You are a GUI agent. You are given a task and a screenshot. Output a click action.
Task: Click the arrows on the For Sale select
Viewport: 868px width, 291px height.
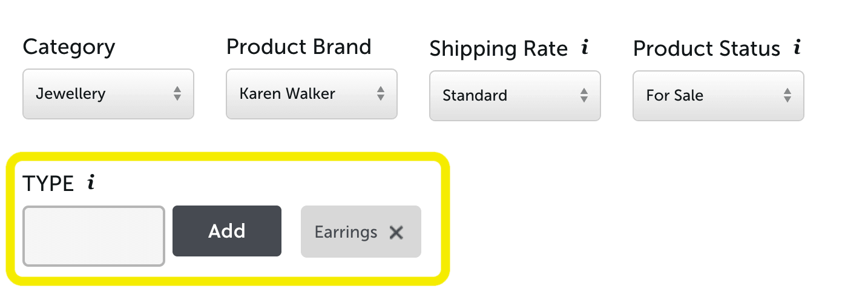(787, 95)
